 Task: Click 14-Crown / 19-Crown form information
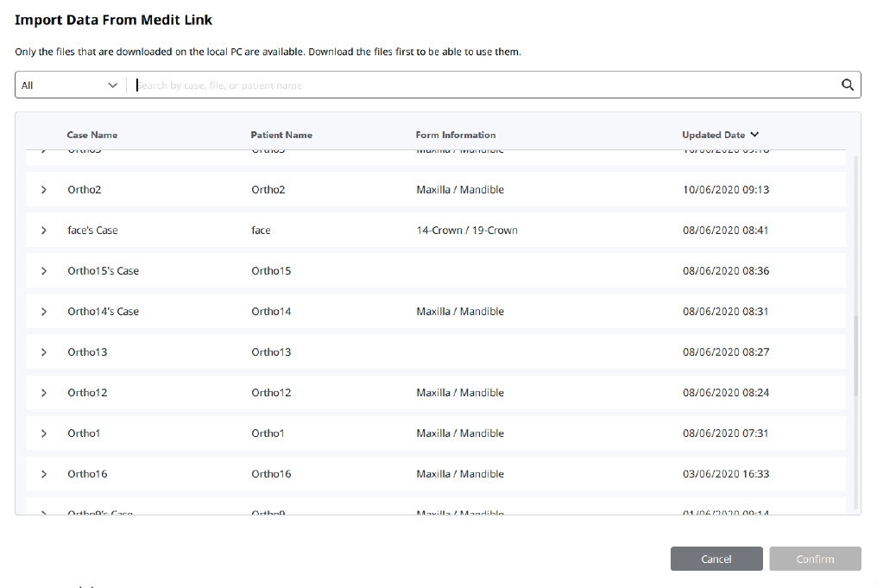[x=467, y=231]
